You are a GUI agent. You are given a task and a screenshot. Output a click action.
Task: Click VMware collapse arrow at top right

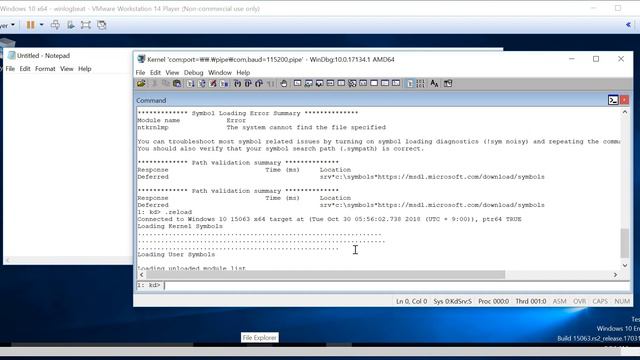point(628,25)
